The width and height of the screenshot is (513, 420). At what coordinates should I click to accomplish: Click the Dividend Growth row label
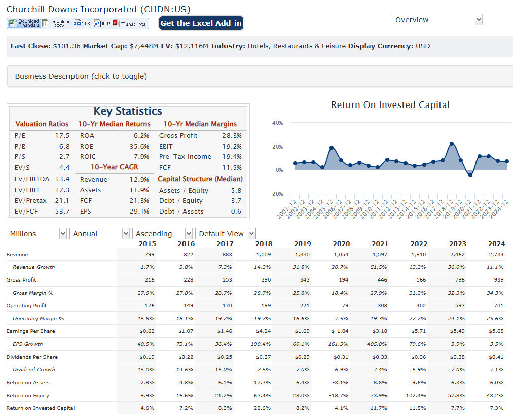point(33,370)
